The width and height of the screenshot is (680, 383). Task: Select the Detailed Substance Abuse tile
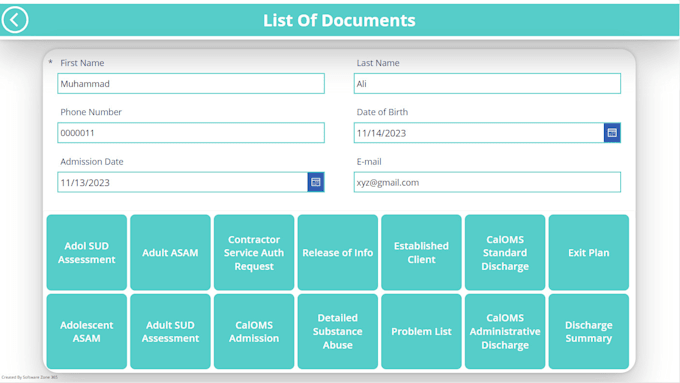[338, 331]
